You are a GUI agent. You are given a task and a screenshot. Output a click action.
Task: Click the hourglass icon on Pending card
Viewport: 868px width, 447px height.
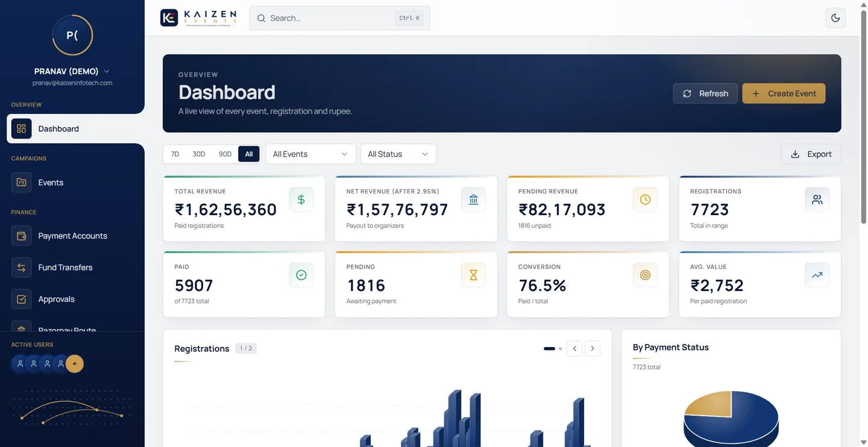click(x=473, y=275)
